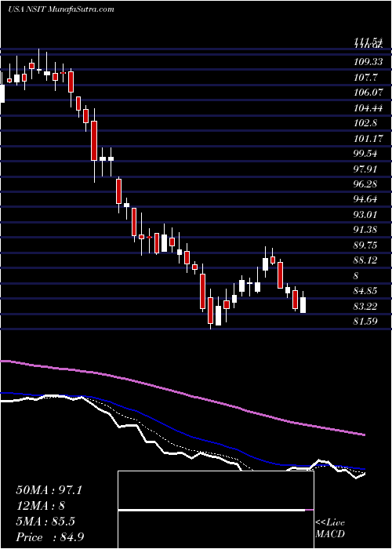Click the 84.85 price label
Screen dimensions: 392x549
point(366,291)
